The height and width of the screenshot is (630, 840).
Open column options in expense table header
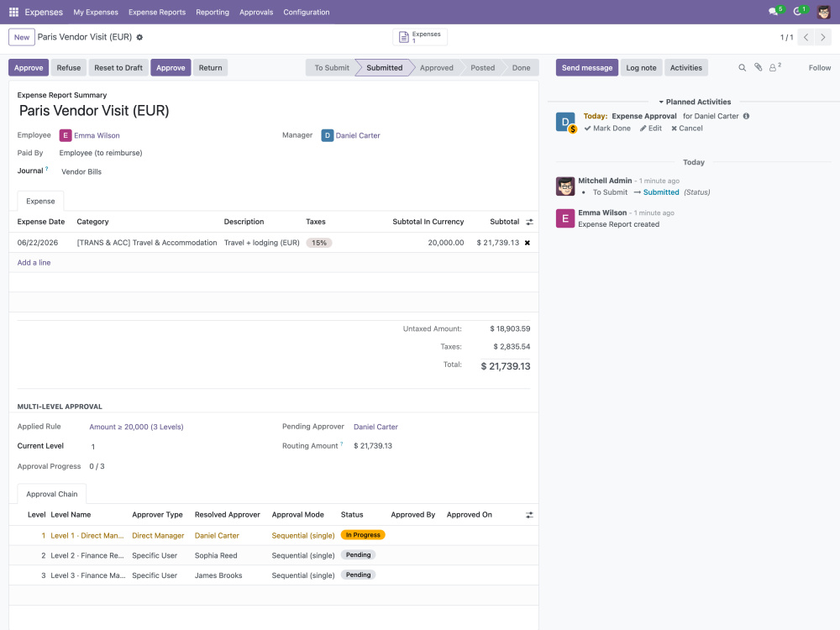coord(529,222)
